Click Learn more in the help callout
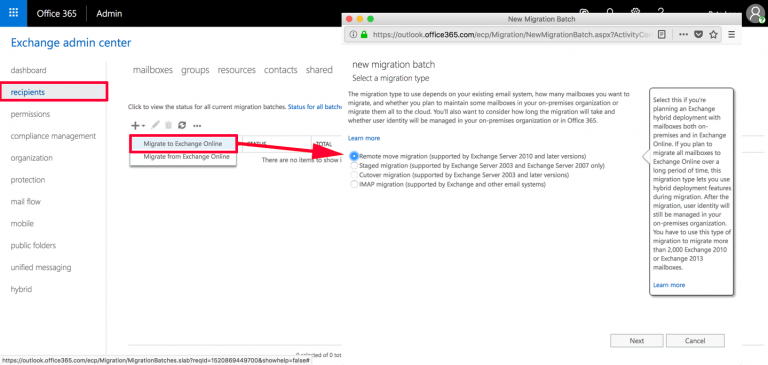Image resolution: width=768 pixels, height=365 pixels. (x=669, y=285)
